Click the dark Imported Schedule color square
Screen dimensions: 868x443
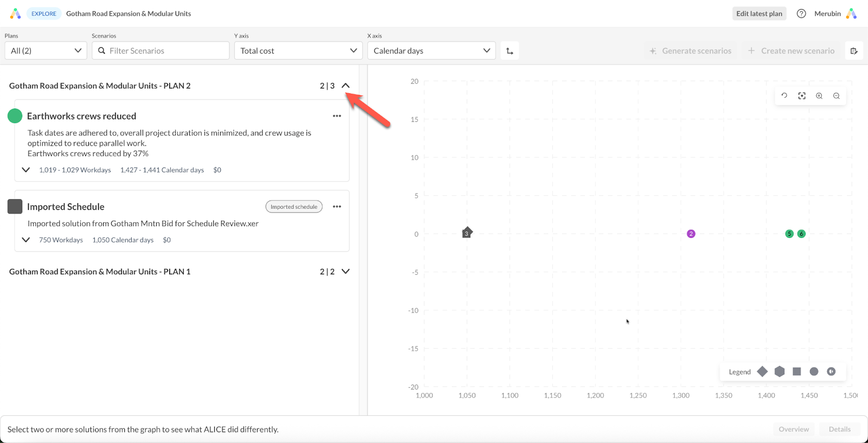pyautogui.click(x=15, y=206)
